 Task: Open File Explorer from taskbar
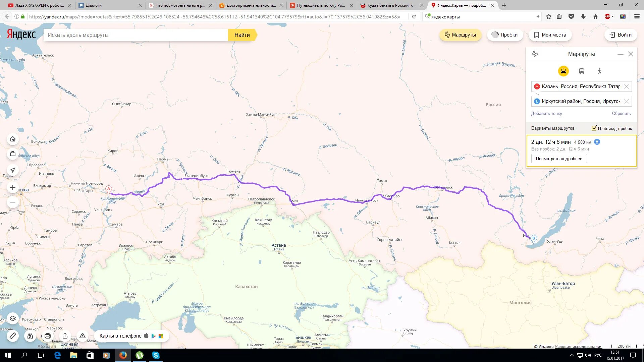coord(73,355)
